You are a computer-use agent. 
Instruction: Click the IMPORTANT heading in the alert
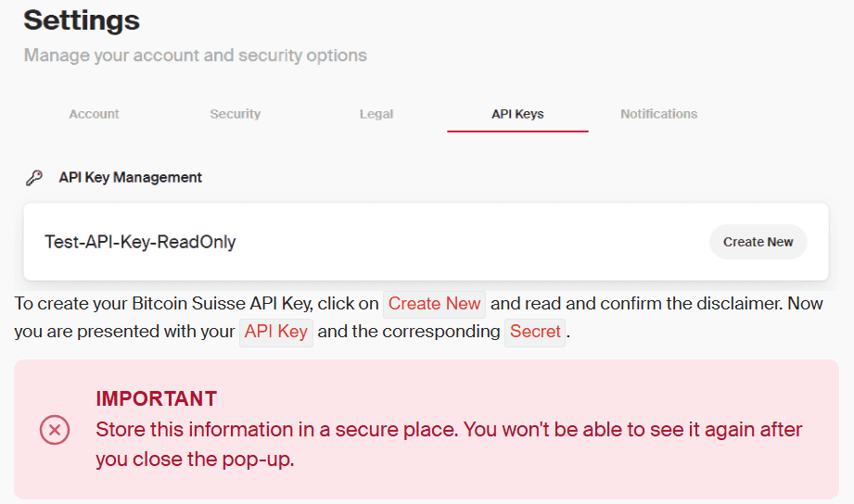click(156, 399)
